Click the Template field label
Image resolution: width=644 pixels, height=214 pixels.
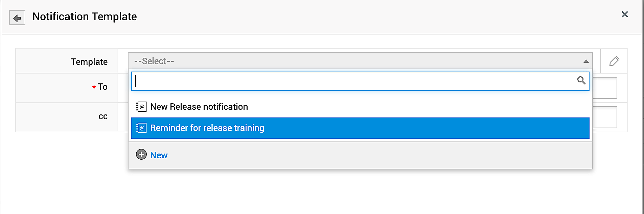pyautogui.click(x=89, y=62)
